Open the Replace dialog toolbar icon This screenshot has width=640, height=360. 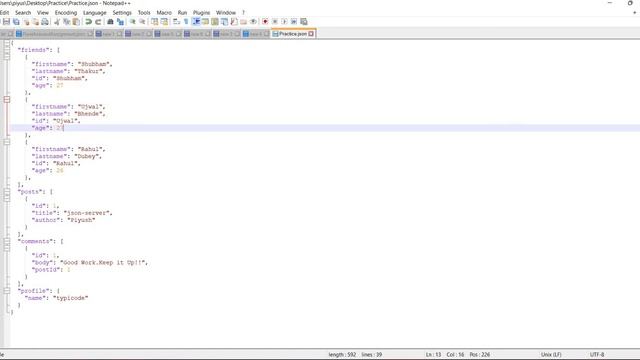coord(120,21)
